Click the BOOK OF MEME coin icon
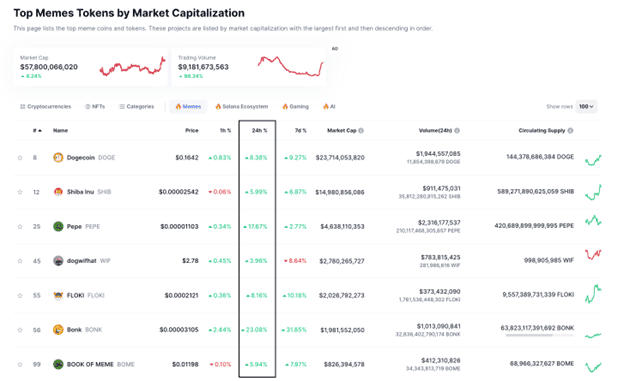The height and width of the screenshot is (381, 624). (x=58, y=364)
